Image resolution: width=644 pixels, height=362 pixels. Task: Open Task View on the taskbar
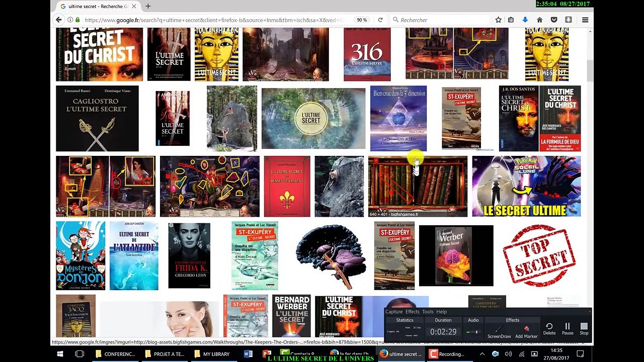coord(79,354)
